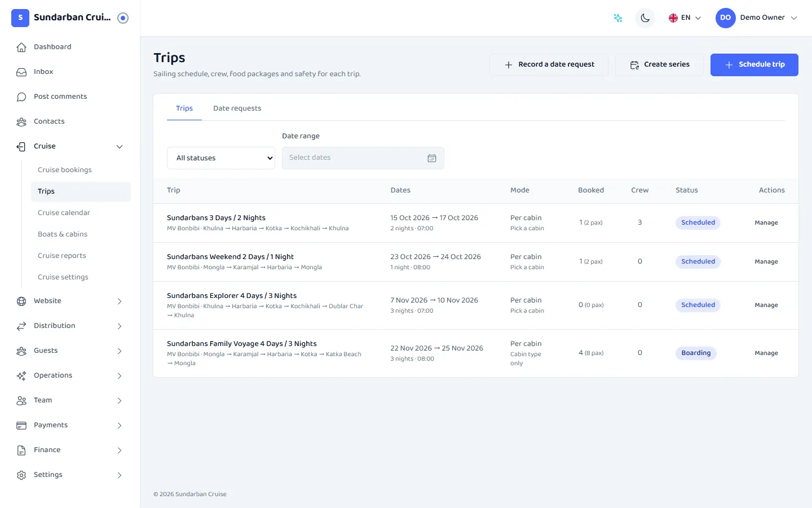
Task: Click the Create series button
Action: pyautogui.click(x=659, y=65)
